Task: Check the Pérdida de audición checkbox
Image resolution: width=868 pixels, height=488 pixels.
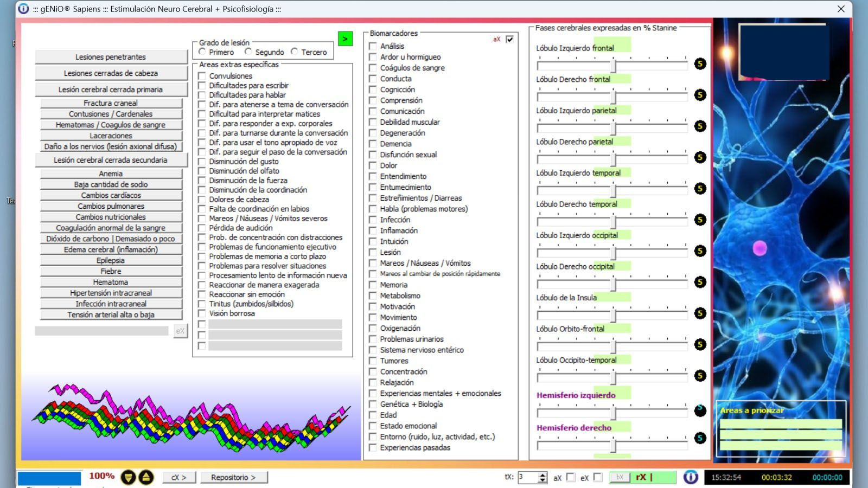Action: coord(202,228)
